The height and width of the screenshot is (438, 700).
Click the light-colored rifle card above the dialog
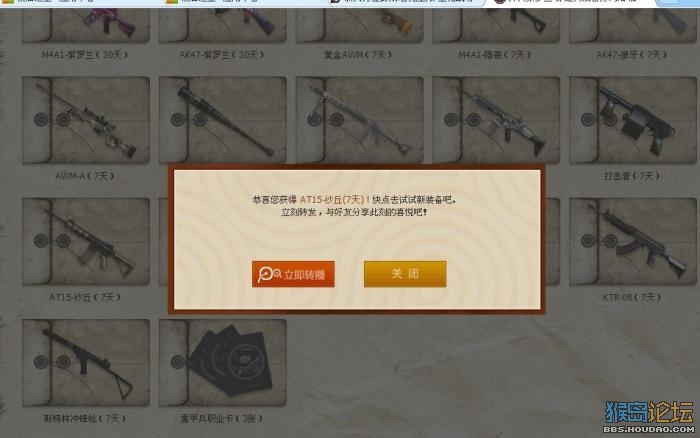pos(359,120)
